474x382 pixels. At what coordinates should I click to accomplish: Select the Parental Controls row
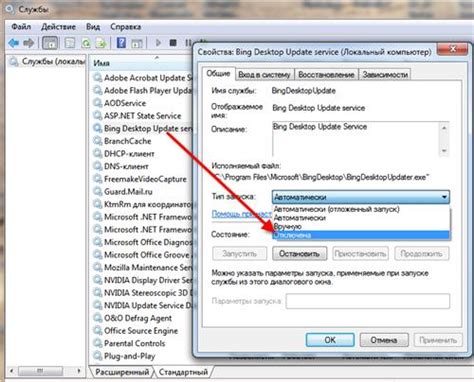click(x=129, y=343)
